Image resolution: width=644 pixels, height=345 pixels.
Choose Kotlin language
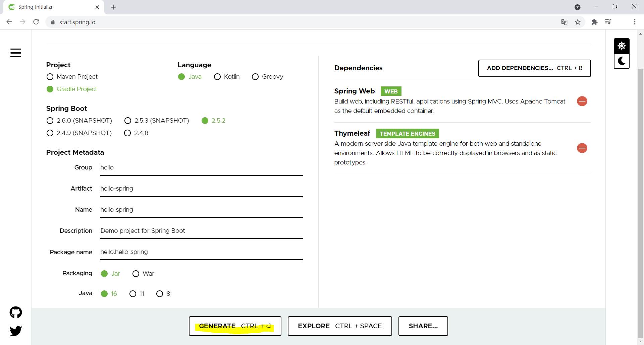(x=227, y=77)
